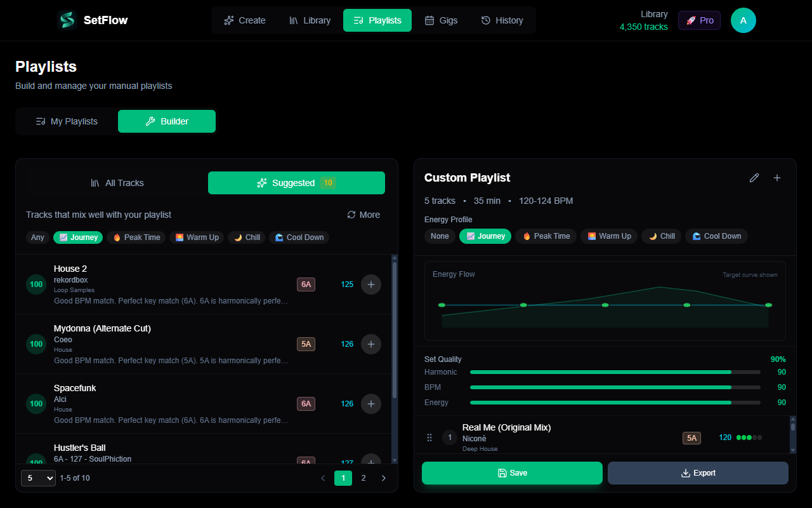Switch to the My Playlists tab

point(66,121)
